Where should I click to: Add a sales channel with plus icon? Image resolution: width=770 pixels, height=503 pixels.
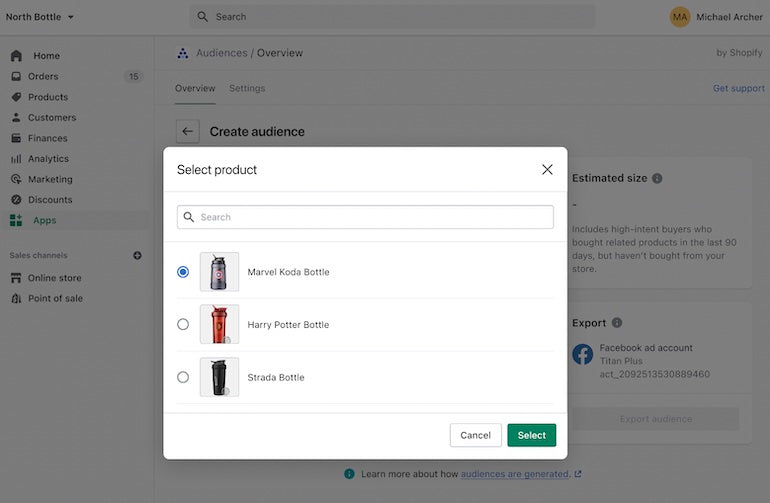(x=137, y=255)
